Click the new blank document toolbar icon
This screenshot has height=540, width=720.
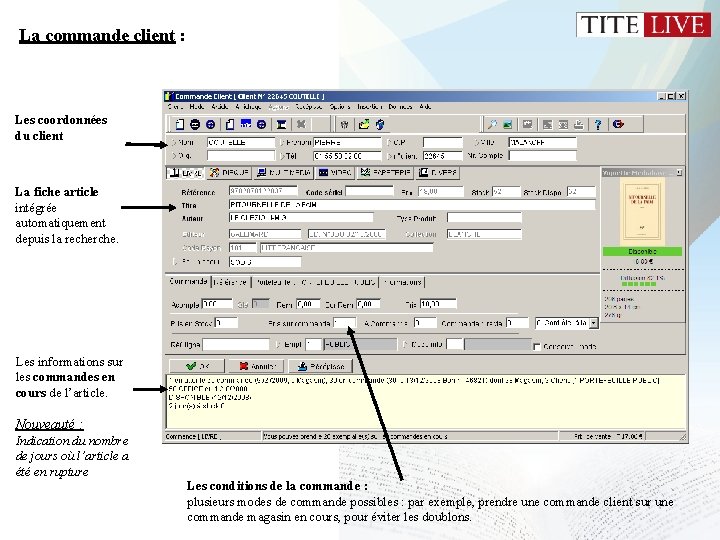click(x=180, y=124)
